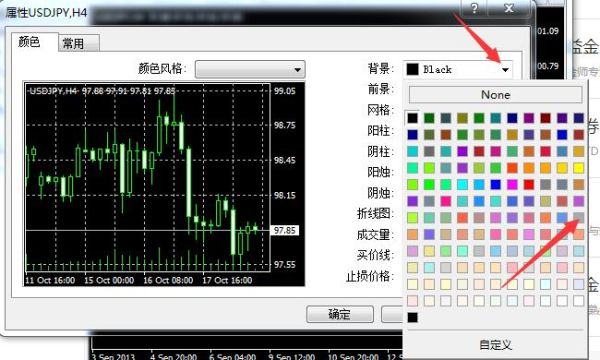Open the 颜色风格 dropdown
The width and height of the screenshot is (600, 360).
(250, 70)
